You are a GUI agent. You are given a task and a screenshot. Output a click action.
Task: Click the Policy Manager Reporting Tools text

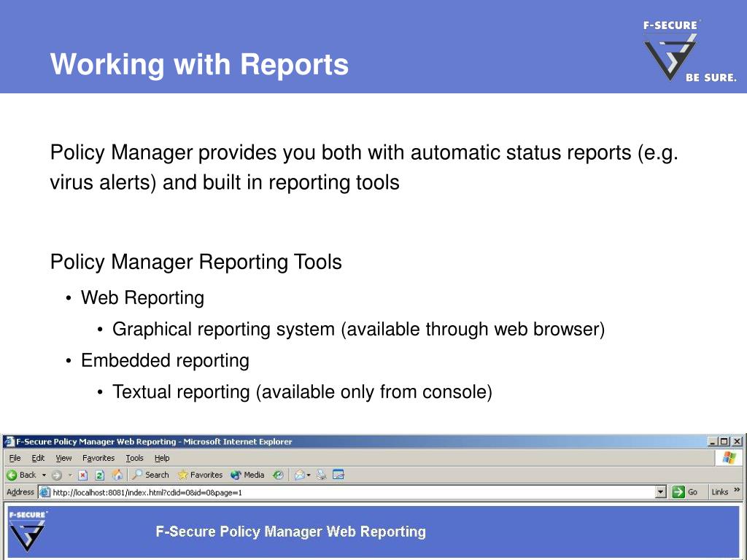196,262
